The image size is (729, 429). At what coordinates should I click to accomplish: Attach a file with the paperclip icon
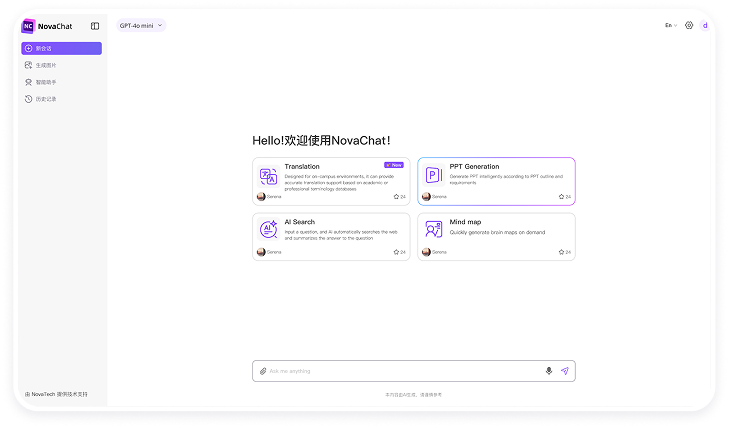[x=263, y=371]
